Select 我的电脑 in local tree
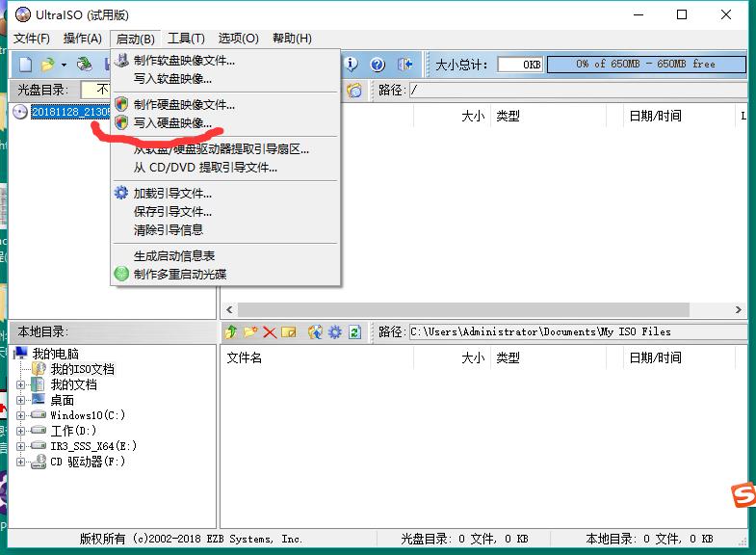This screenshot has height=555, width=756. (x=56, y=354)
